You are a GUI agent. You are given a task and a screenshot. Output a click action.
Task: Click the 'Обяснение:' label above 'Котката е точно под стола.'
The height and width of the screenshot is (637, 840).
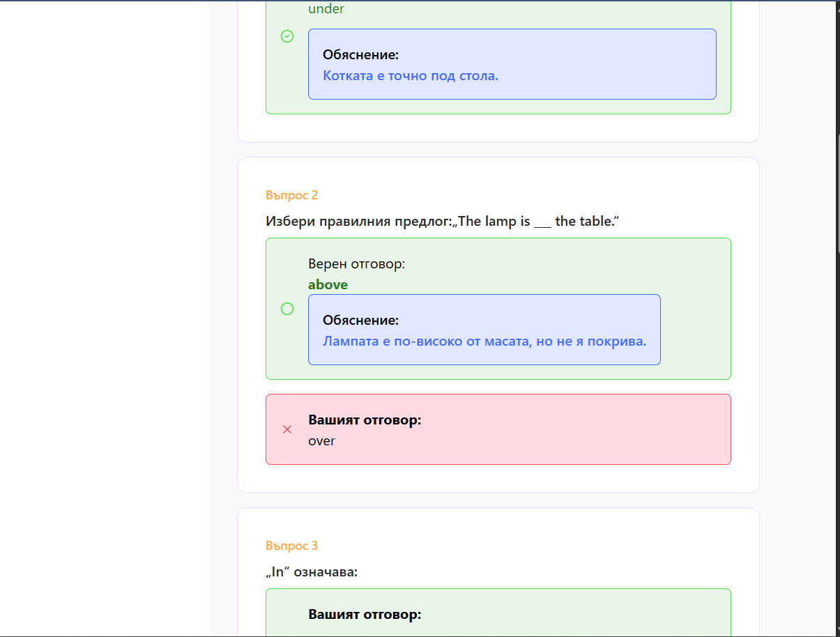(x=360, y=55)
